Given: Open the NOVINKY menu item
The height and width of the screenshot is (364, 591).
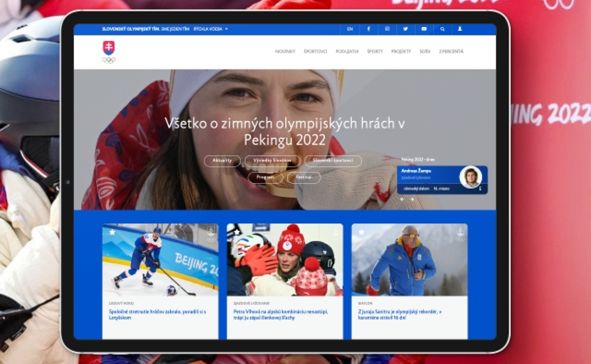Looking at the screenshot, I should pyautogui.click(x=286, y=50).
